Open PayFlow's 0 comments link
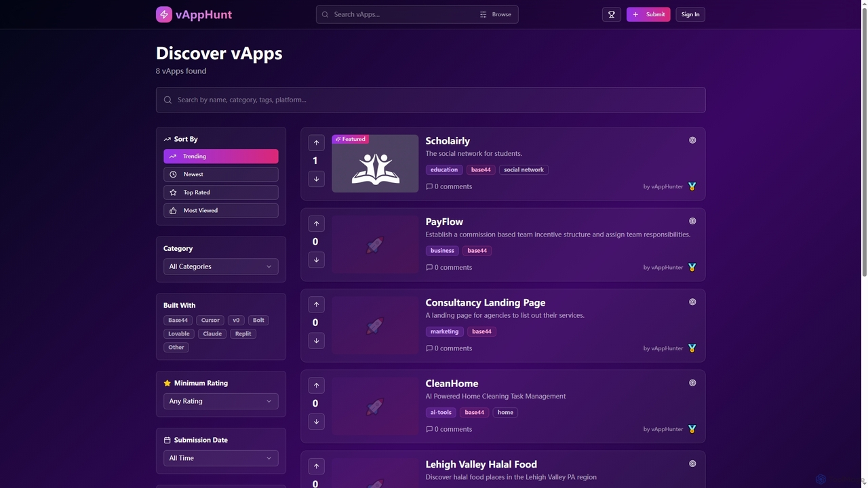Image resolution: width=868 pixels, height=488 pixels. tap(449, 267)
